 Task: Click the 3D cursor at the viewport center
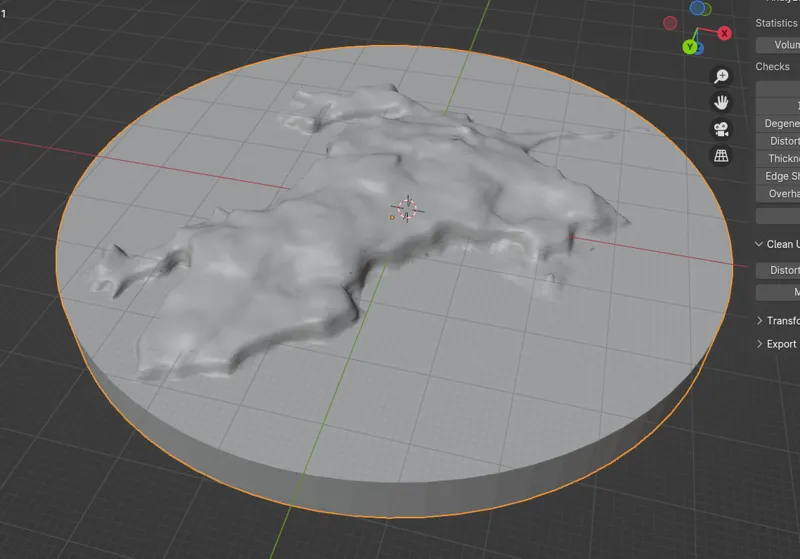pos(407,209)
